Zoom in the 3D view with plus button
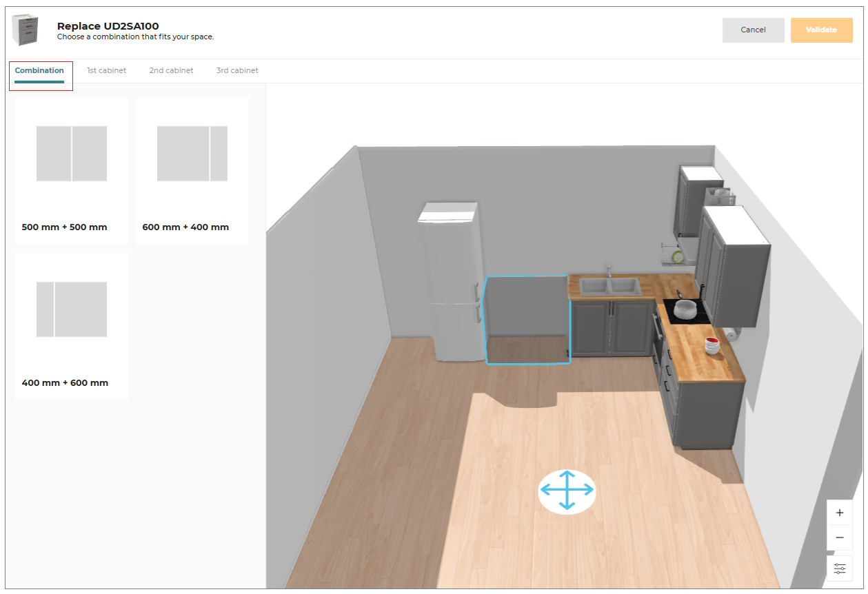 click(x=839, y=513)
